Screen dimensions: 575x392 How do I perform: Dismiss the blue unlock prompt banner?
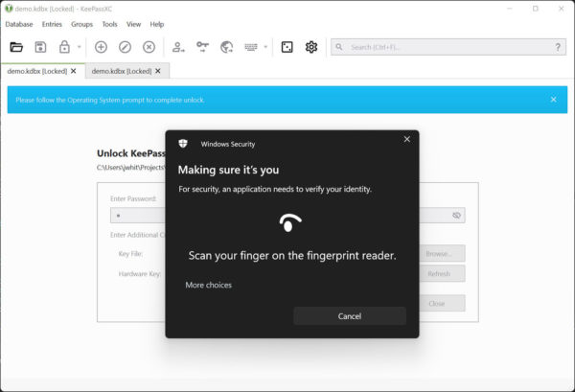pyautogui.click(x=553, y=100)
